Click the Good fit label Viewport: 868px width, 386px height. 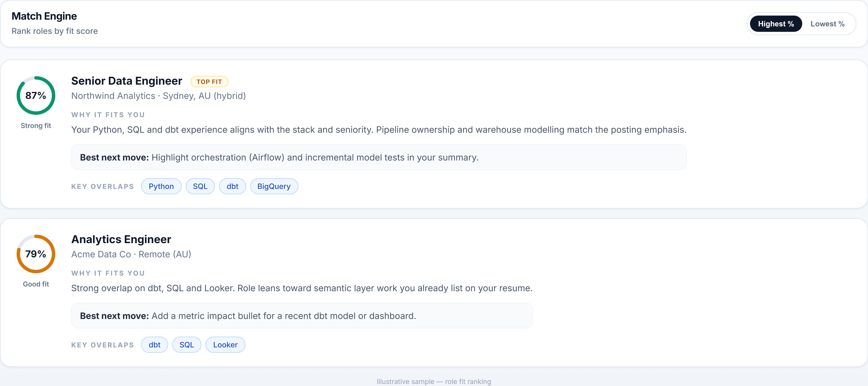coord(36,284)
